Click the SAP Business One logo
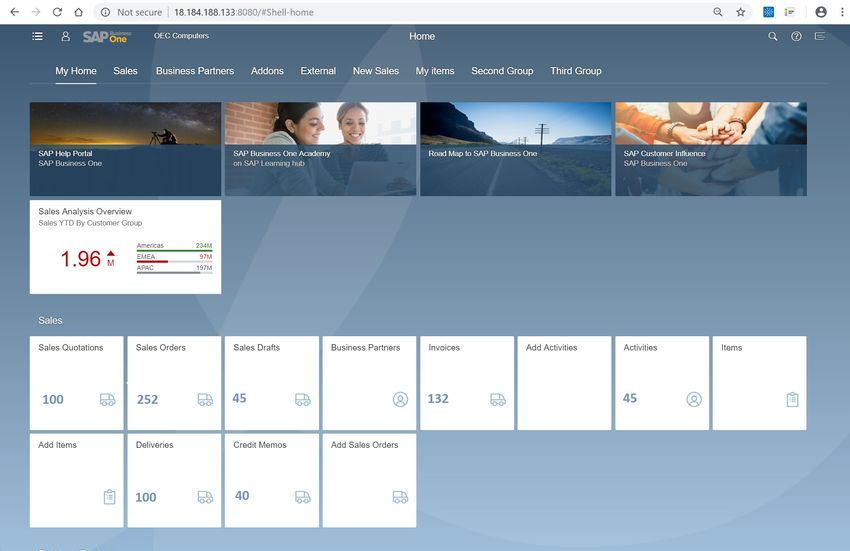 (106, 36)
